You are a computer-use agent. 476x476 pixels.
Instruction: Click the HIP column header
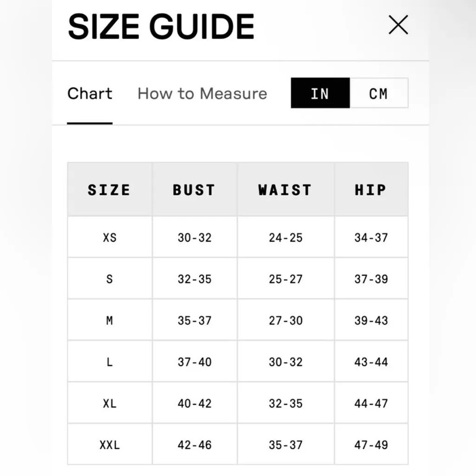[371, 189]
